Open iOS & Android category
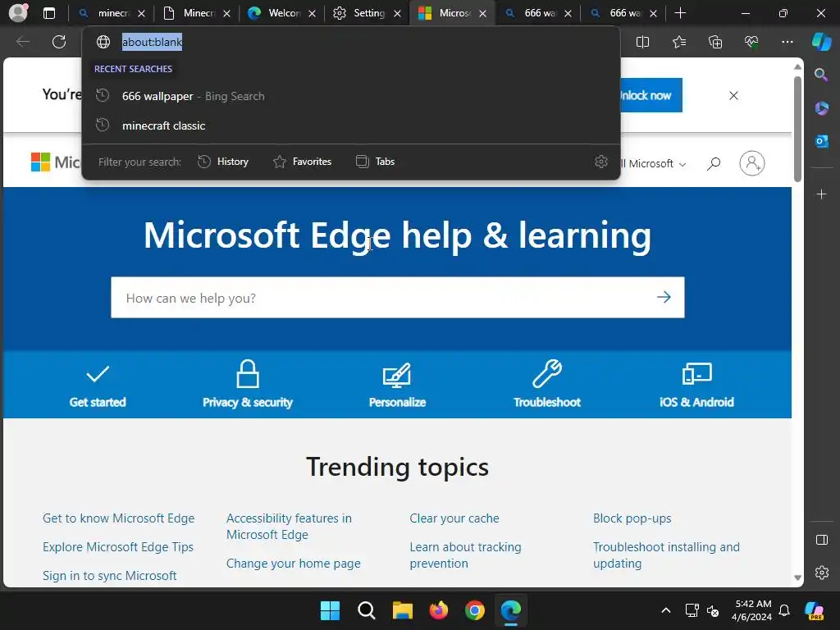The image size is (840, 630). pyautogui.click(x=696, y=386)
